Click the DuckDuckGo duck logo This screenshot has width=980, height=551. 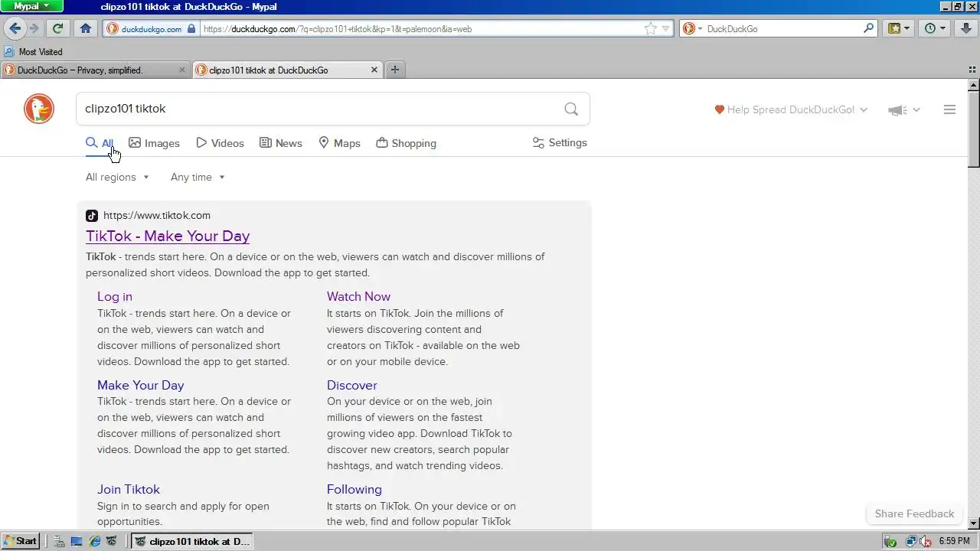pyautogui.click(x=39, y=109)
